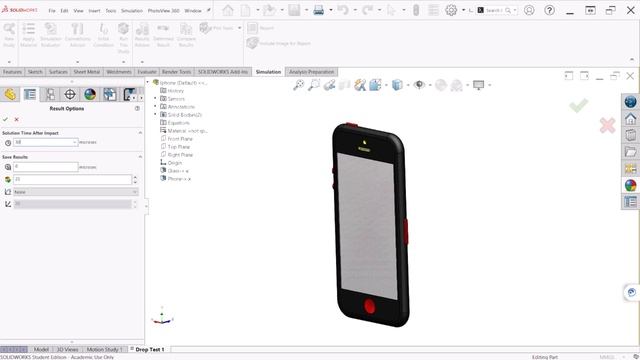Open the Insert menu
The height and width of the screenshot is (360, 640).
tap(94, 11)
